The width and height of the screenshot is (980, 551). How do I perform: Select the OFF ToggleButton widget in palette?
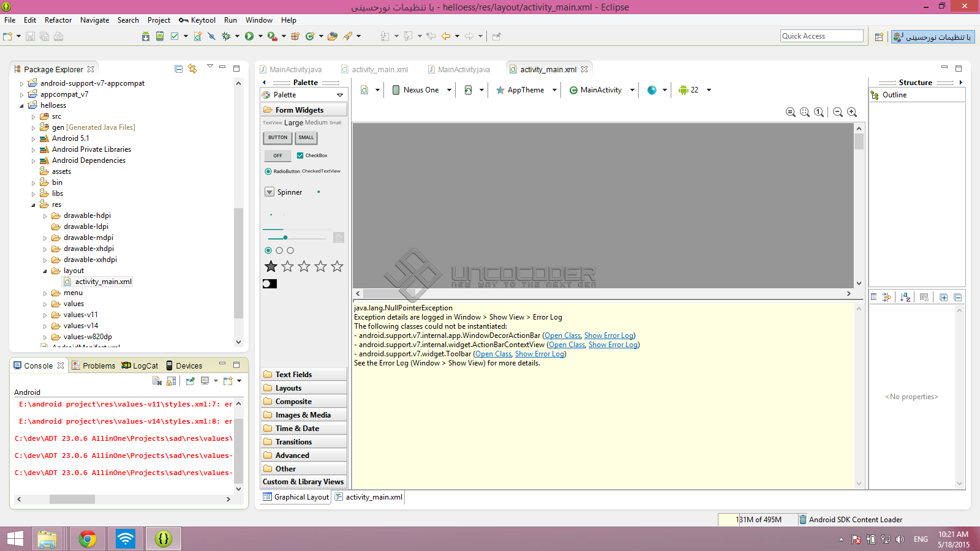[x=277, y=156]
